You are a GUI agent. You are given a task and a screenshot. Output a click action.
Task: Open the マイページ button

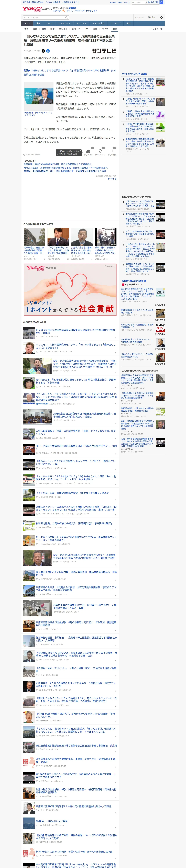[x=139, y=18]
